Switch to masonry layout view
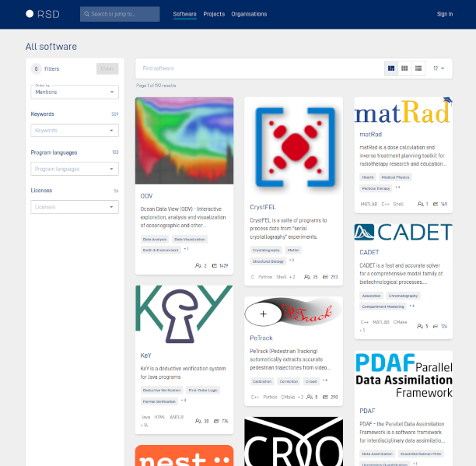The width and height of the screenshot is (476, 466). 391,68
